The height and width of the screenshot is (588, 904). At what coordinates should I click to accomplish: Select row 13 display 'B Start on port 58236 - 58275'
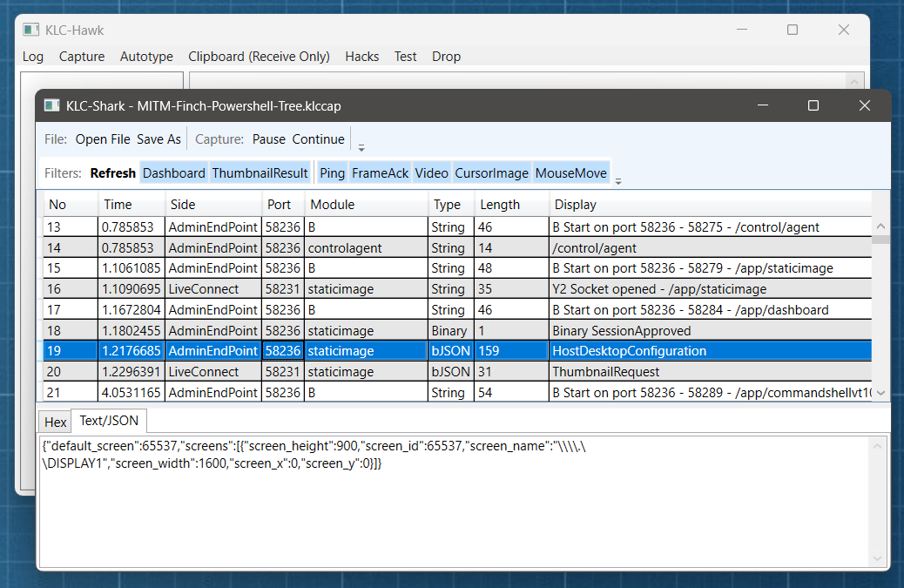coord(711,227)
